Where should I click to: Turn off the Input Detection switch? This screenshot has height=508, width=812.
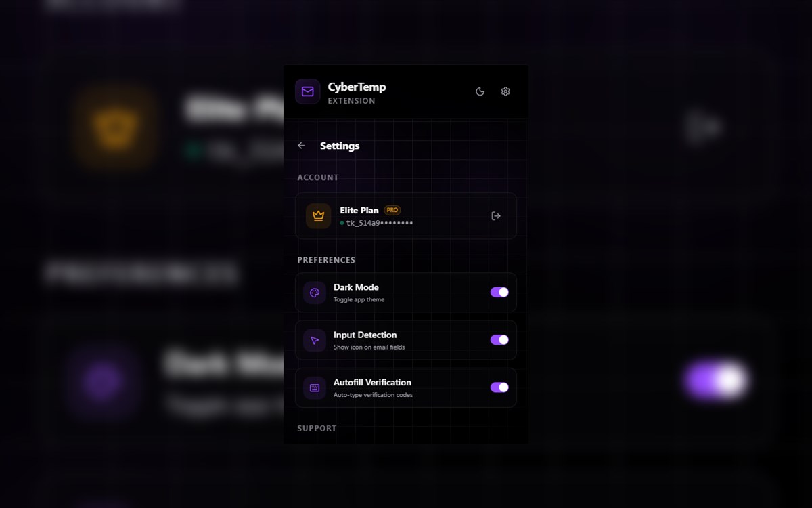click(x=499, y=339)
